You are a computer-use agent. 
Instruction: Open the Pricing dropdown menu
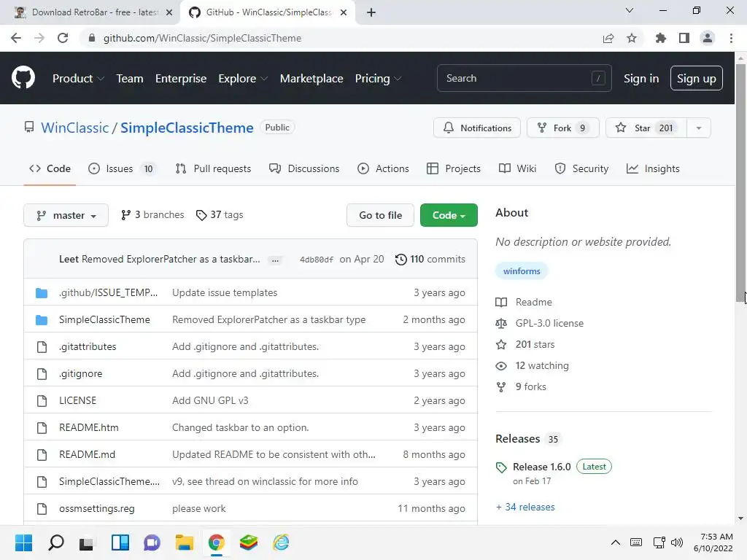378,79
